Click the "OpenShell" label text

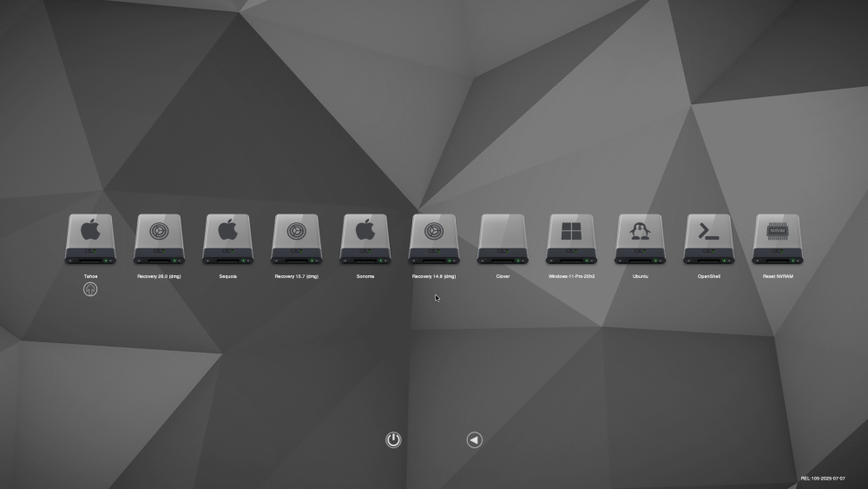(708, 276)
